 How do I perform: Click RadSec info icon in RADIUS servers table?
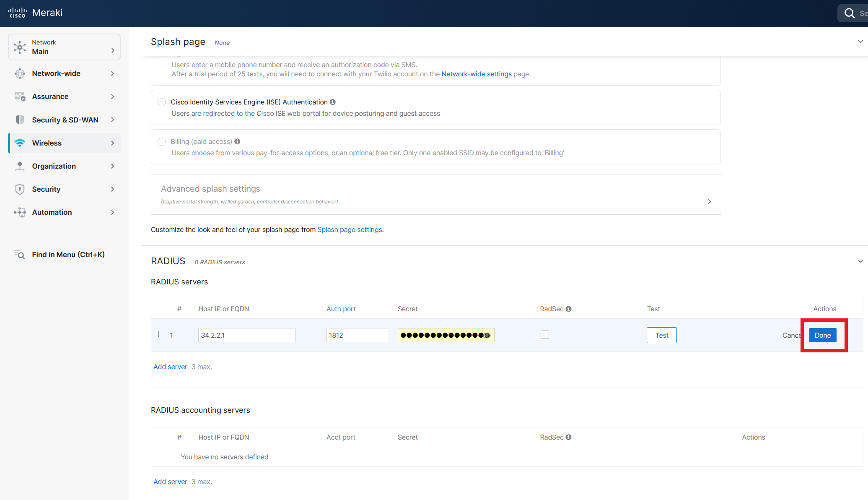tap(568, 309)
